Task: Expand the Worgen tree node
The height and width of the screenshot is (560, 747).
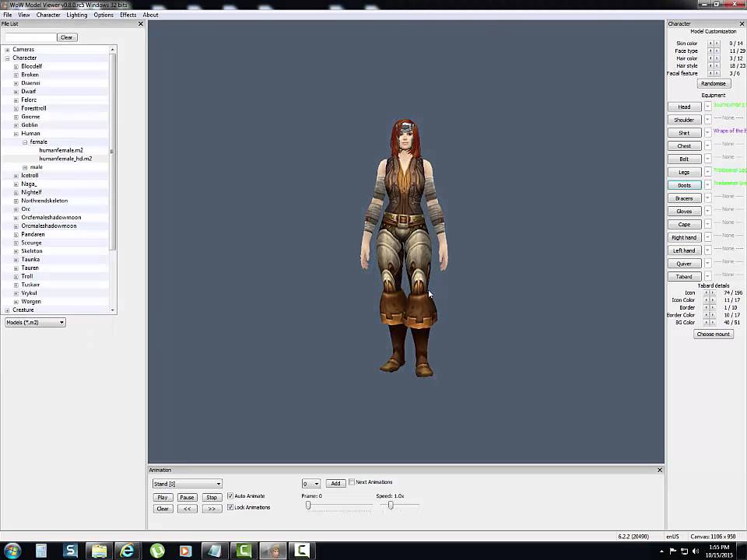Action: coord(16,302)
